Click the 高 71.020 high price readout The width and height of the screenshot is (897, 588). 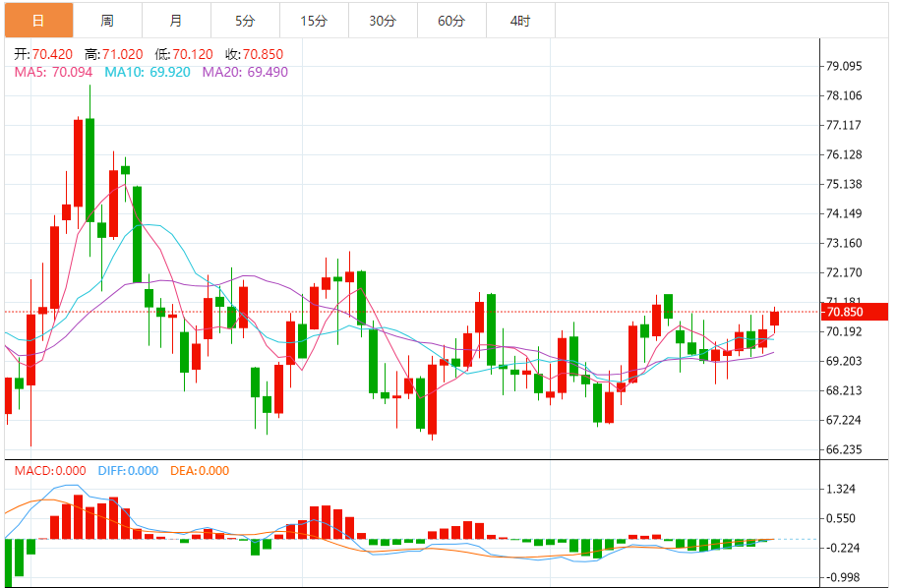(x=113, y=54)
